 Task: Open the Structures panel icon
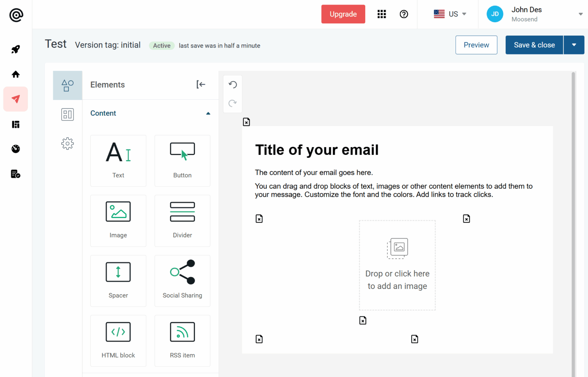tap(67, 114)
